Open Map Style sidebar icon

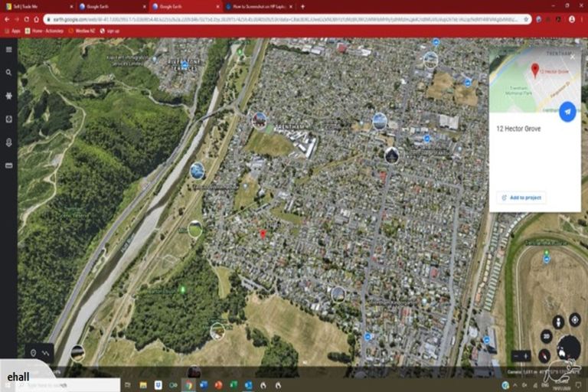8,142
